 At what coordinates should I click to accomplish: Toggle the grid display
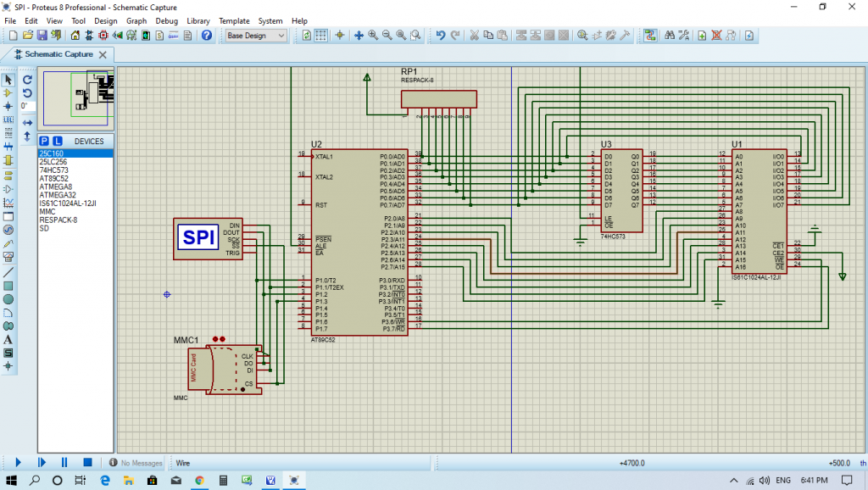point(321,36)
